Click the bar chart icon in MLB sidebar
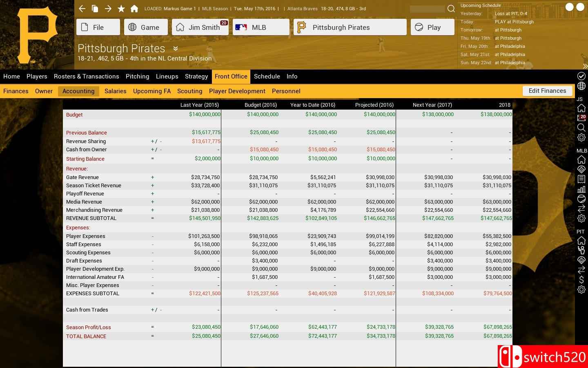Screen dimensions: 588x368 [x=581, y=189]
